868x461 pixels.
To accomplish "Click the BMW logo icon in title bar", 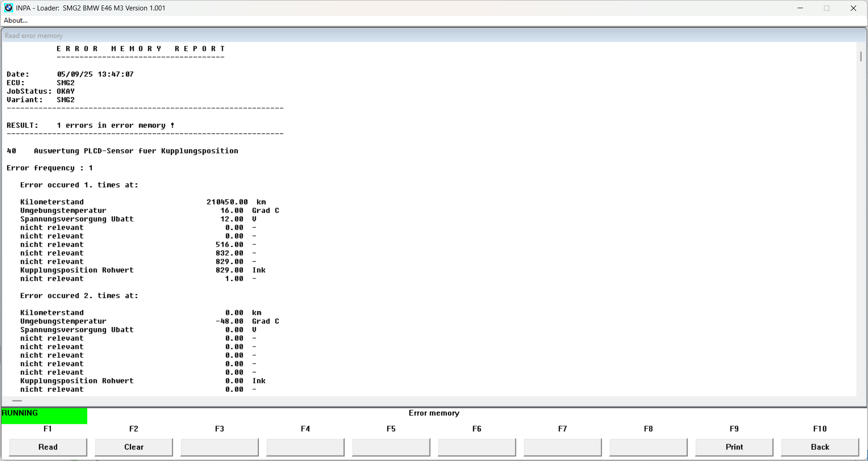I will click(9, 8).
